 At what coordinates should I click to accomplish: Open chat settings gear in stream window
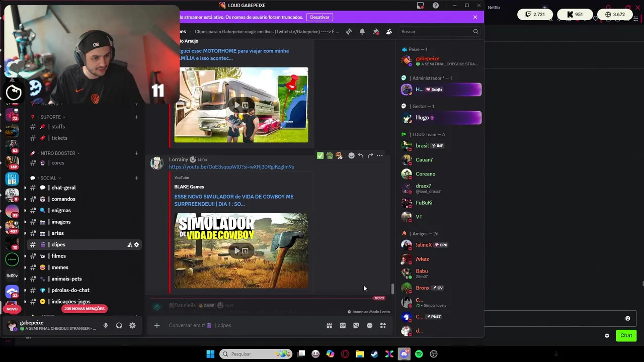pyautogui.click(x=607, y=335)
